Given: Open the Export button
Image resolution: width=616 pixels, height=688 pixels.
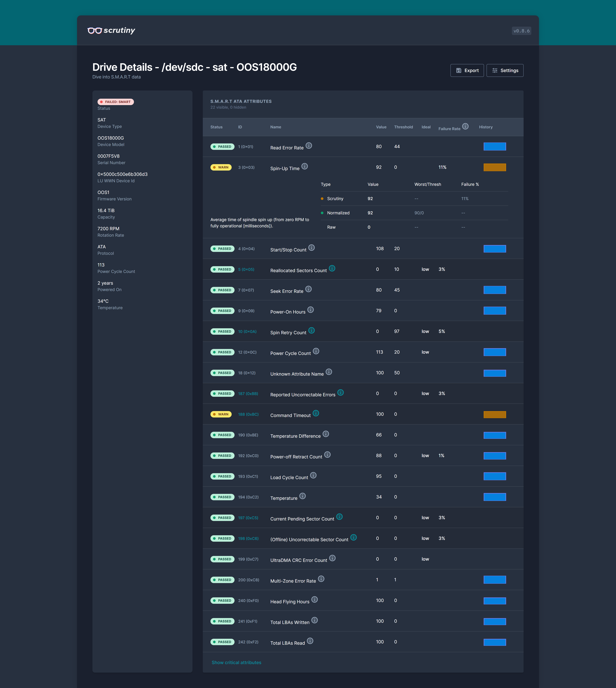Looking at the screenshot, I should click(467, 70).
